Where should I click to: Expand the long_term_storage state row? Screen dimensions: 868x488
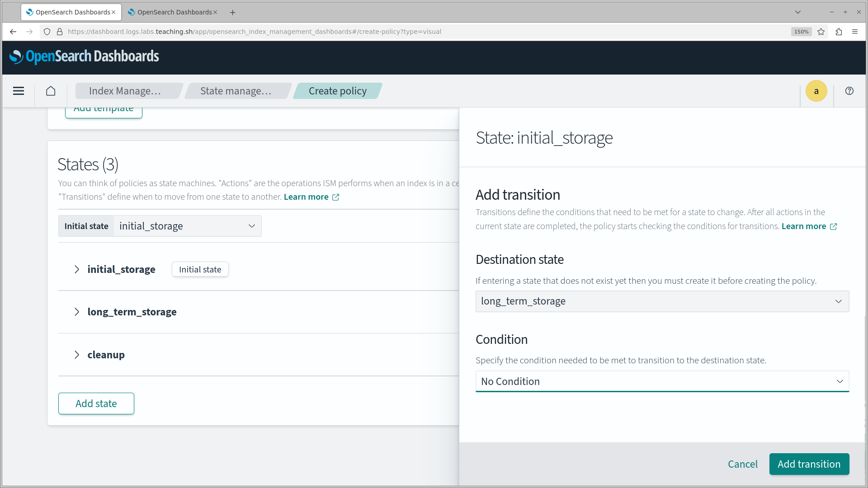(x=76, y=312)
